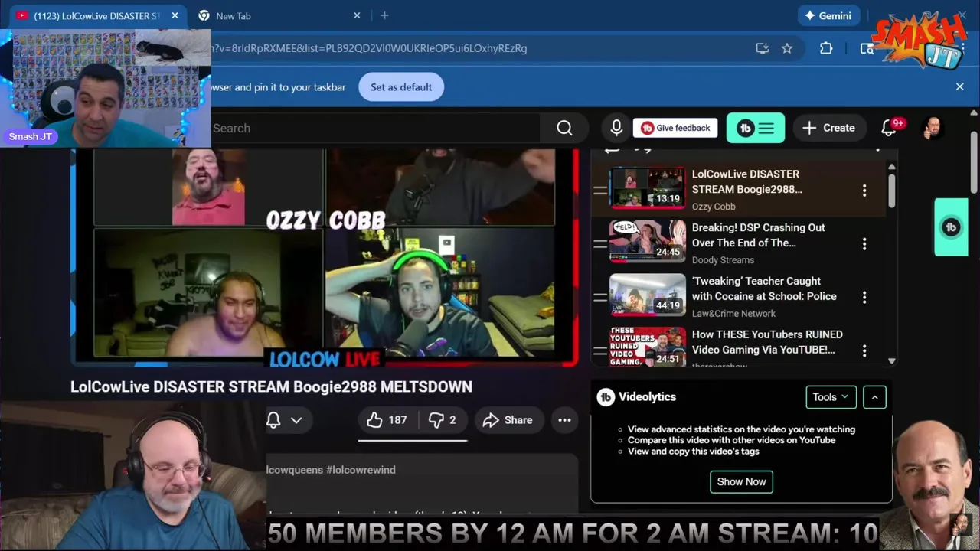Collapse the Videolytics panel
Screen dimensions: 980x551
(874, 396)
